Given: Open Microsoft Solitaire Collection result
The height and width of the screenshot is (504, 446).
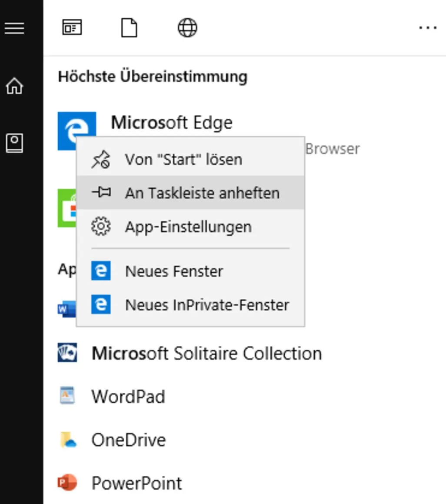Looking at the screenshot, I should click(x=206, y=353).
